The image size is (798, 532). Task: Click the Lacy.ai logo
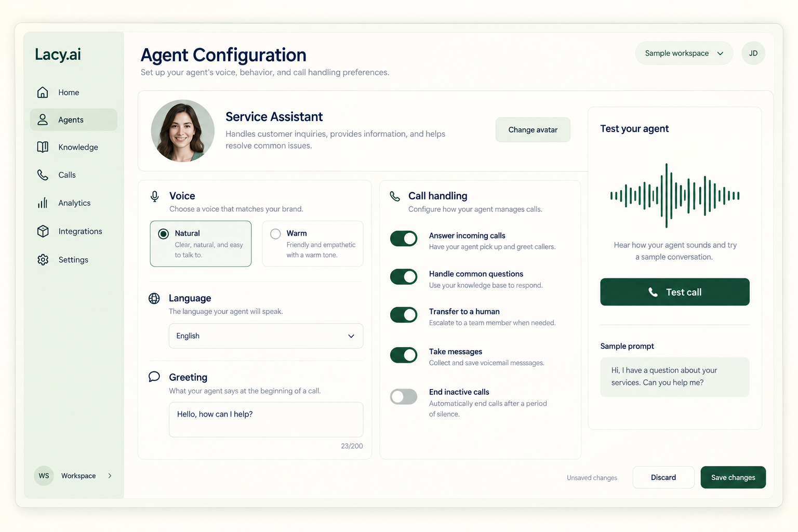tap(58, 55)
